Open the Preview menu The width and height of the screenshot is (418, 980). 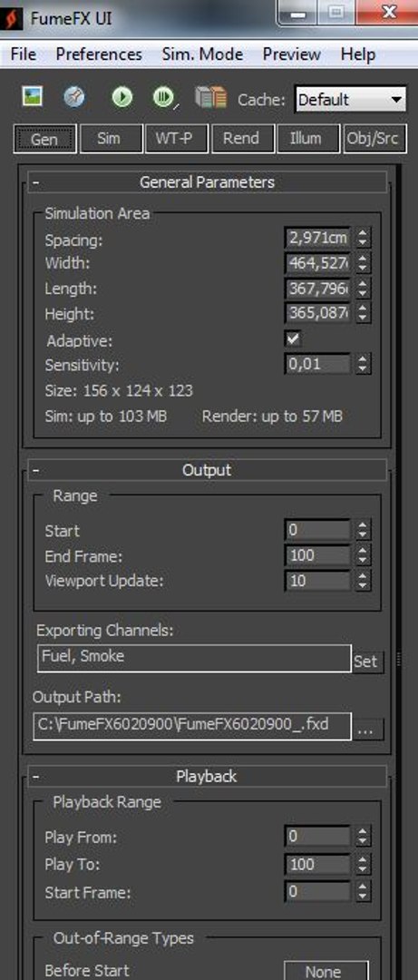291,54
